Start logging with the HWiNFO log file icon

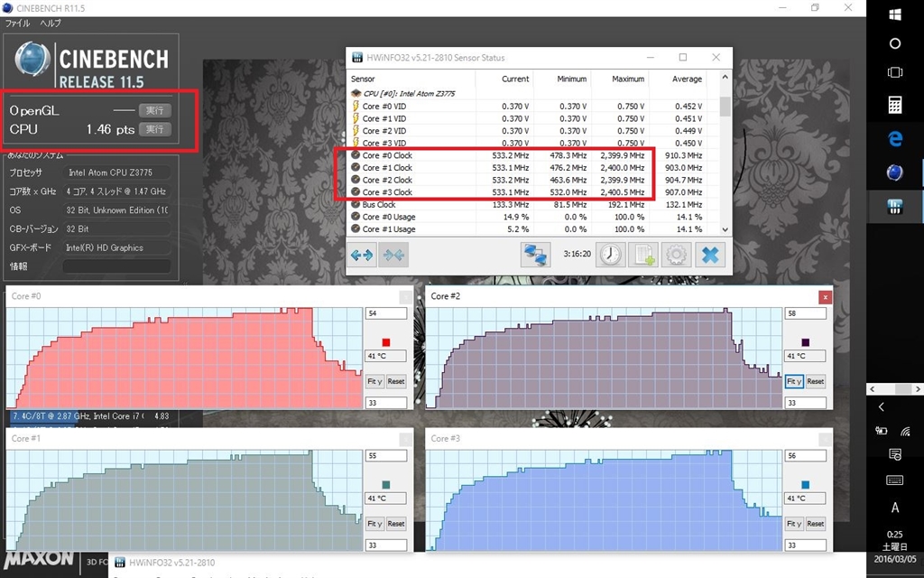coord(642,255)
